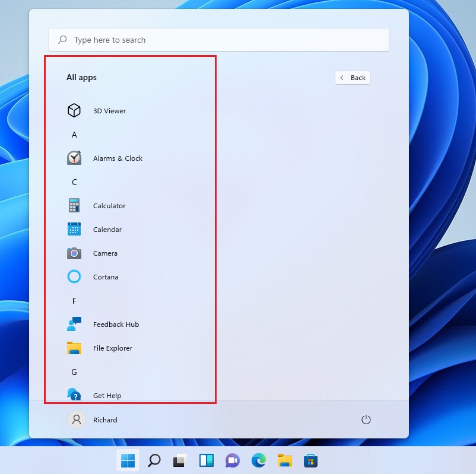476x474 pixels.
Task: Open 3D Viewer from the app list
Action: tap(110, 110)
